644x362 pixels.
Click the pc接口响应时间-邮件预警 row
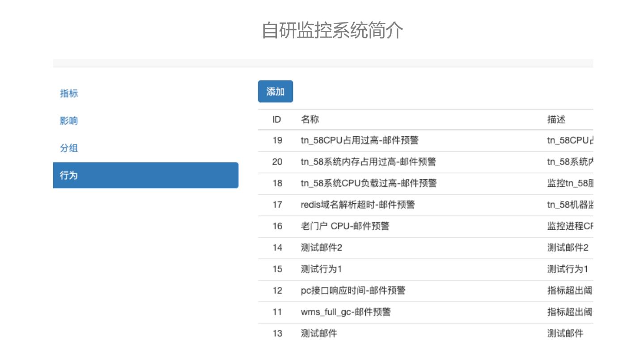353,290
